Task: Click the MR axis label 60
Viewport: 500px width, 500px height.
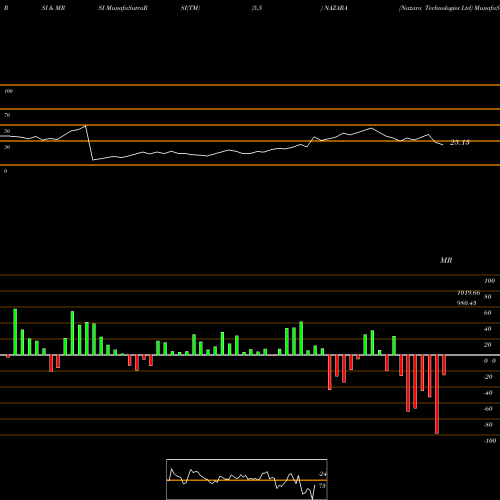Action: pos(487,313)
